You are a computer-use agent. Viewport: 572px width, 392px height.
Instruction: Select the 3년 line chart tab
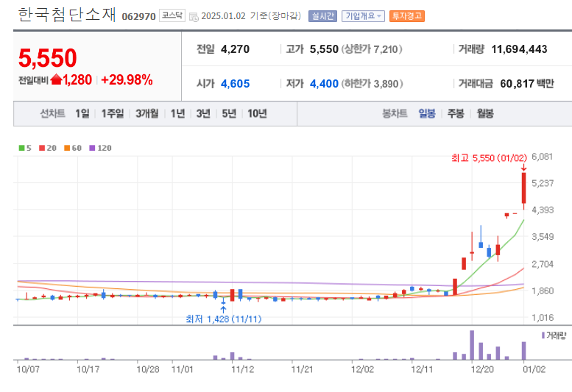(203, 114)
